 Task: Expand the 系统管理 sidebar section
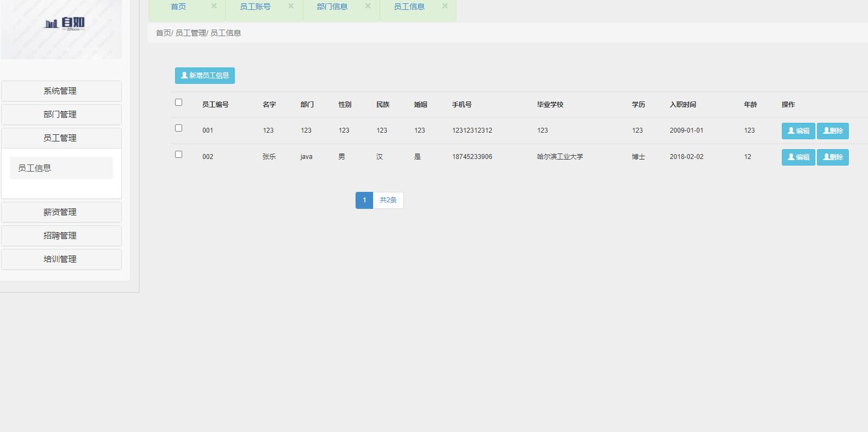[61, 91]
